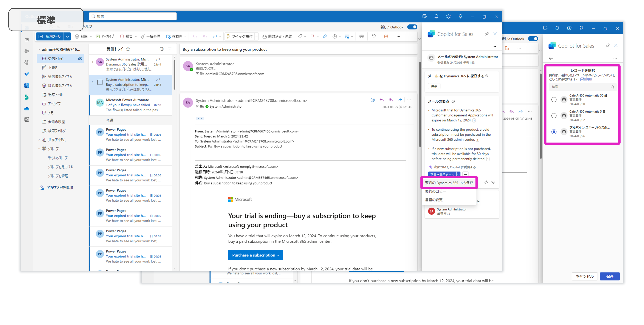Click the lightbulb tips icon in front title bar

[x=460, y=17]
